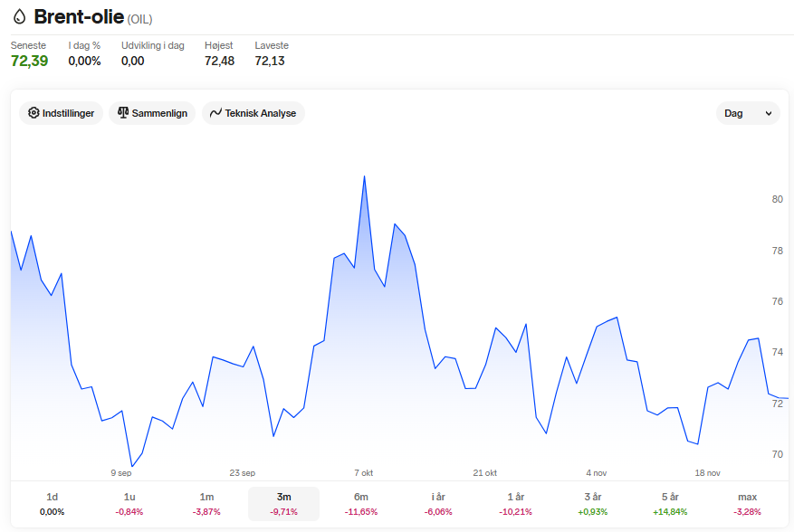Image resolution: width=794 pixels, height=532 pixels.
Task: Click the Højest value 72,48
Action: tap(219, 61)
